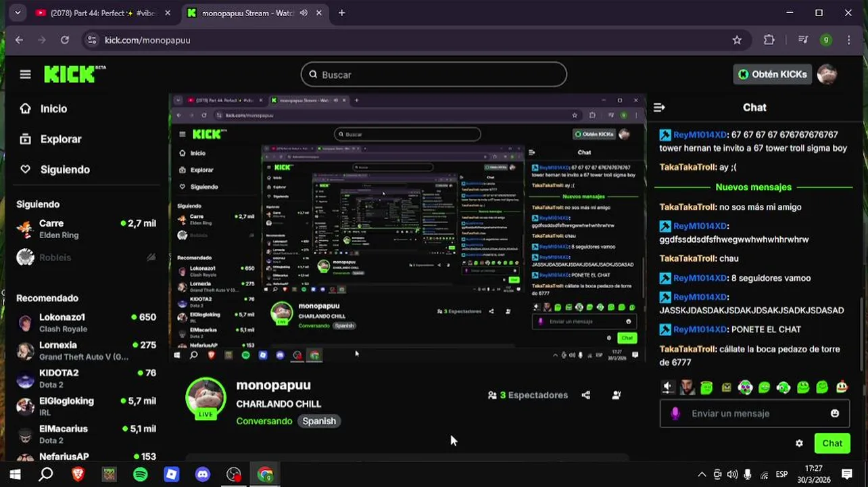
Task: Collapse the chat panel with arrow icon
Action: (x=659, y=108)
